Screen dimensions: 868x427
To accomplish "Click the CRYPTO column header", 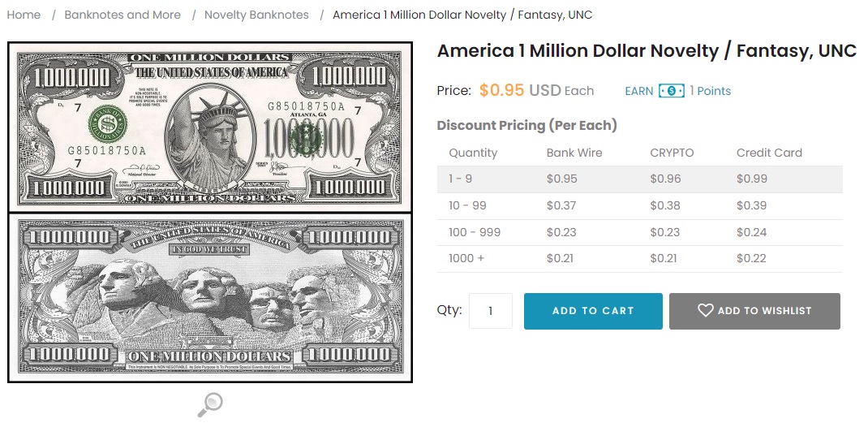I will click(672, 153).
